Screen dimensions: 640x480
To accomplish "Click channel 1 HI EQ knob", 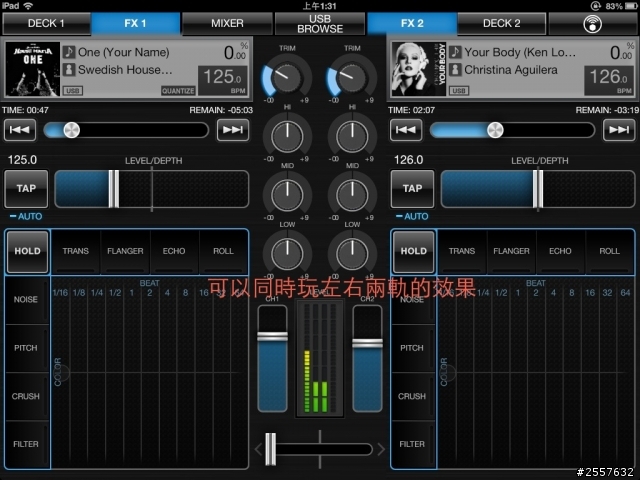I will click(x=287, y=136).
